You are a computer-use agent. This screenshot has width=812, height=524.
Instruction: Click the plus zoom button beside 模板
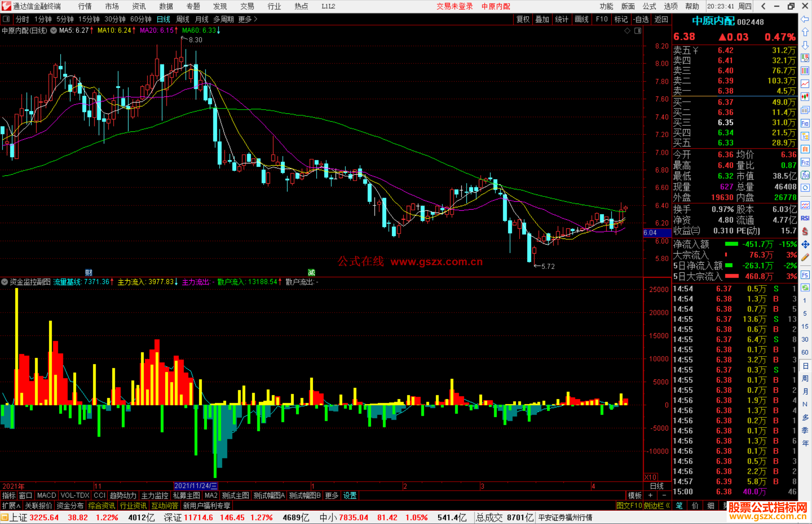click(x=650, y=495)
